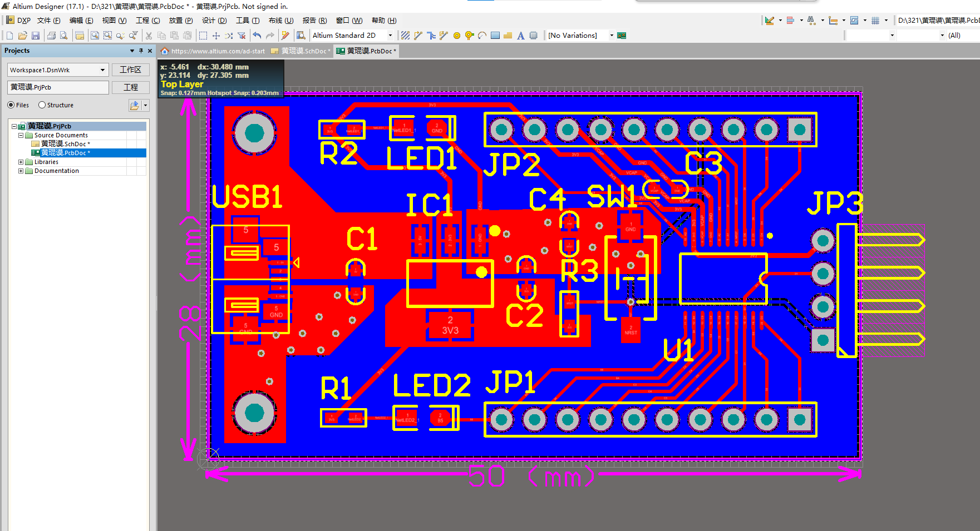Select the Place arc tool
This screenshot has height=531, width=980.
[482, 36]
